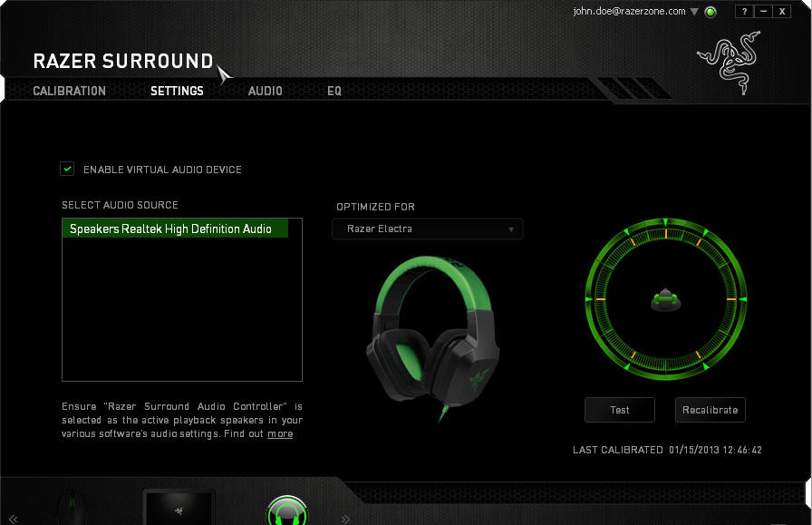Click the Razer Surround title

click(123, 61)
